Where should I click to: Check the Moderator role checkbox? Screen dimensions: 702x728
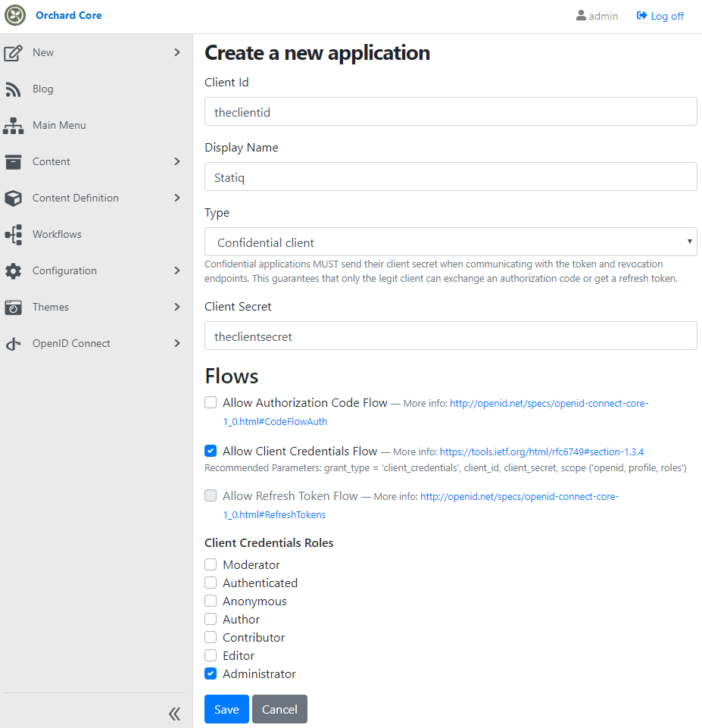tap(211, 564)
